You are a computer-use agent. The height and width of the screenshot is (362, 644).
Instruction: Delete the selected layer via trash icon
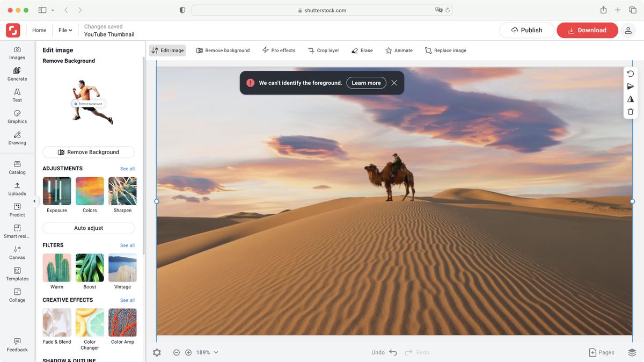pos(630,111)
